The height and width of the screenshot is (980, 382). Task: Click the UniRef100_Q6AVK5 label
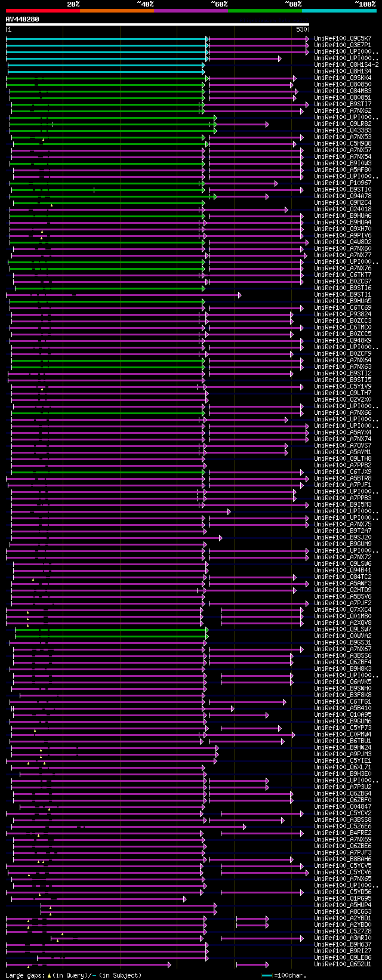coord(343,682)
